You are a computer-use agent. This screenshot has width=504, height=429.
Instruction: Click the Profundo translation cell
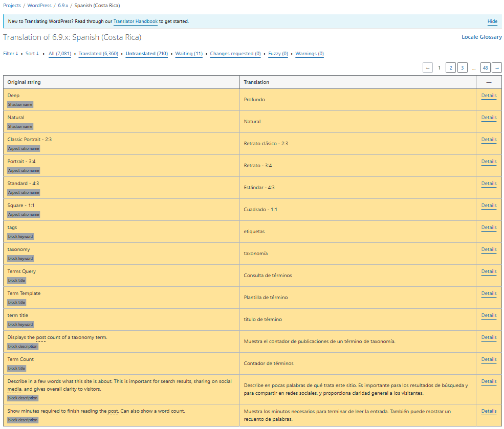point(254,100)
